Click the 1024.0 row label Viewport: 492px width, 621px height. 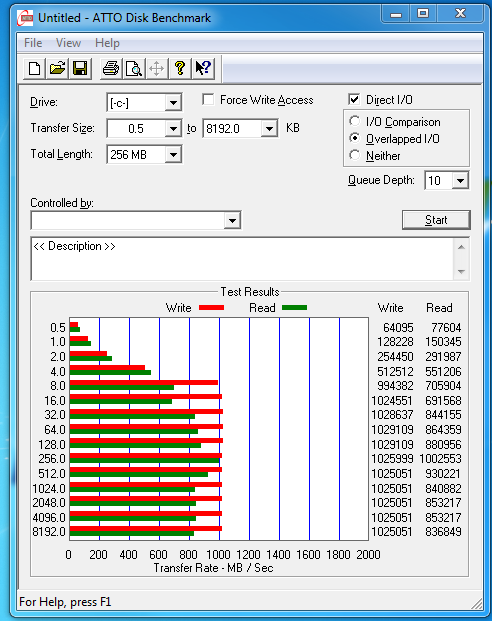(49, 488)
